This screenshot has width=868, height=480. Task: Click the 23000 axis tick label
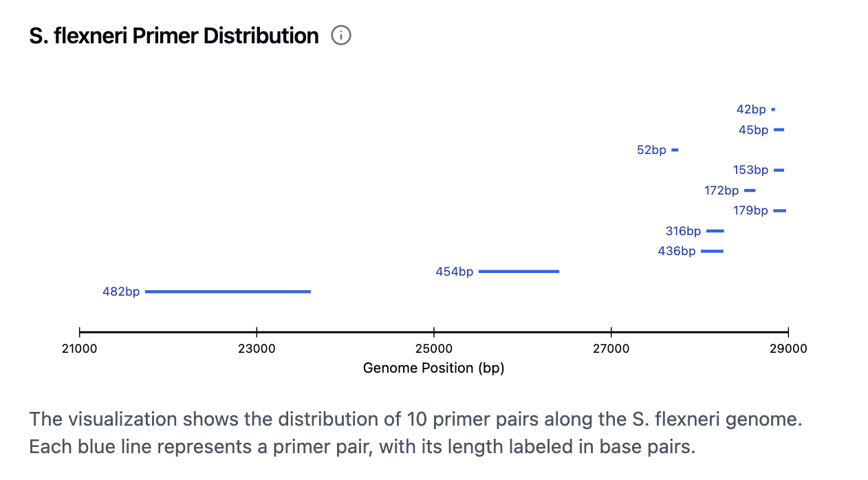tap(257, 349)
